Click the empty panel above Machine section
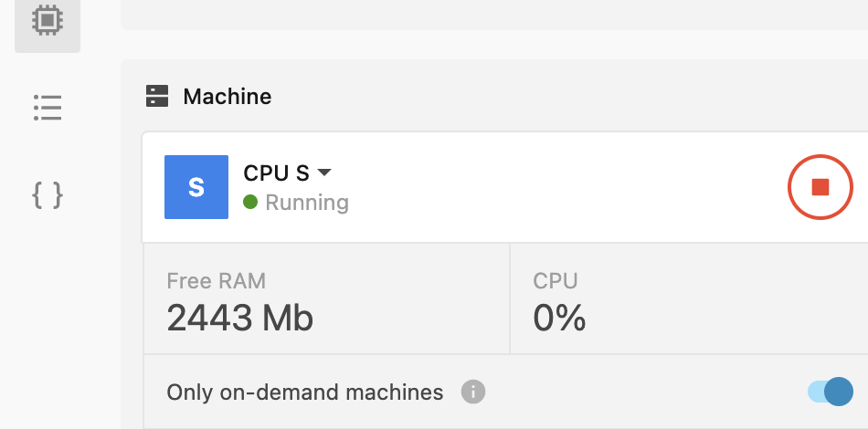The image size is (868, 429). (x=493, y=14)
